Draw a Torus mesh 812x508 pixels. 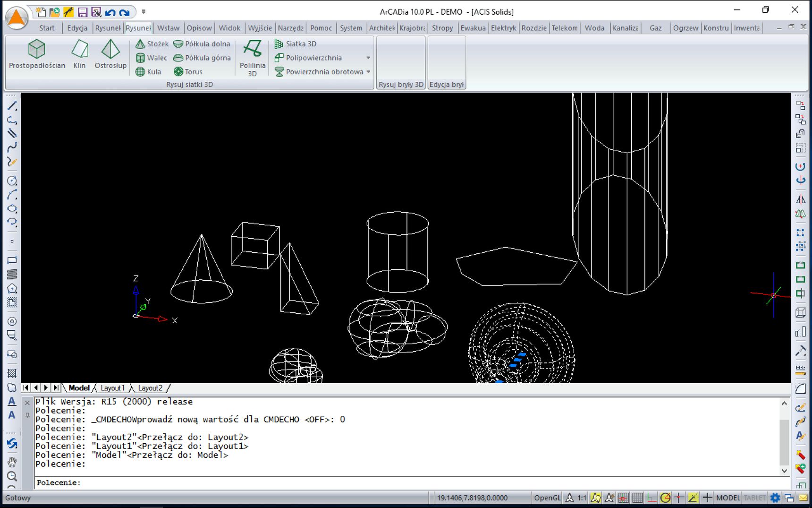coord(188,72)
